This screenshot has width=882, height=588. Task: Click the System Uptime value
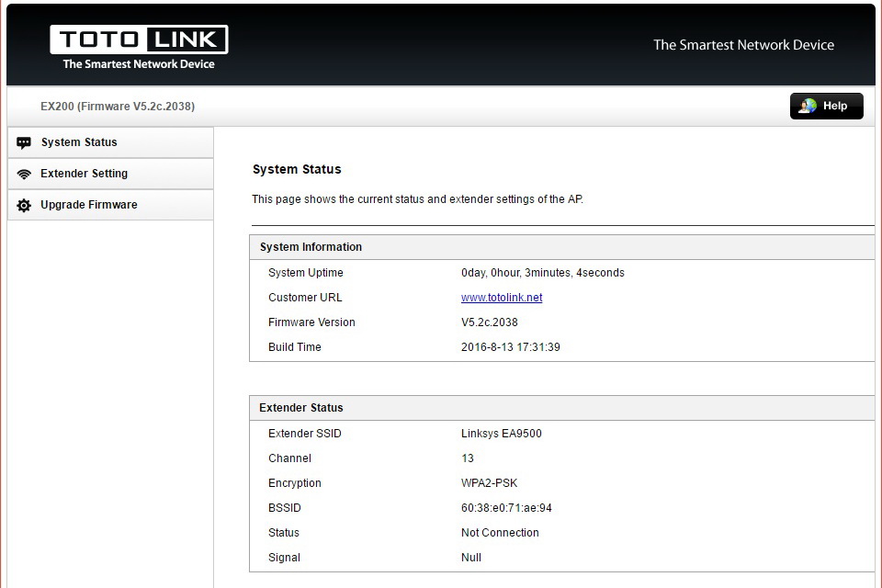tap(542, 273)
